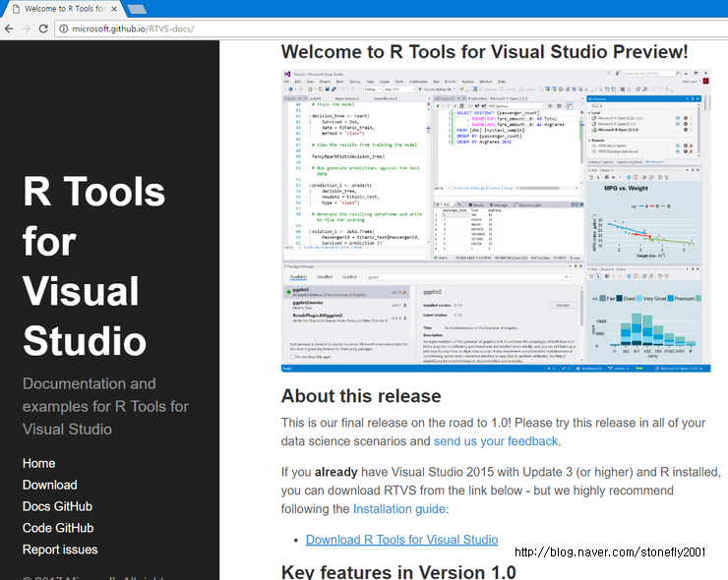Click the Visual Studio screenshot image
The width and height of the screenshot is (728, 580).
(x=496, y=221)
